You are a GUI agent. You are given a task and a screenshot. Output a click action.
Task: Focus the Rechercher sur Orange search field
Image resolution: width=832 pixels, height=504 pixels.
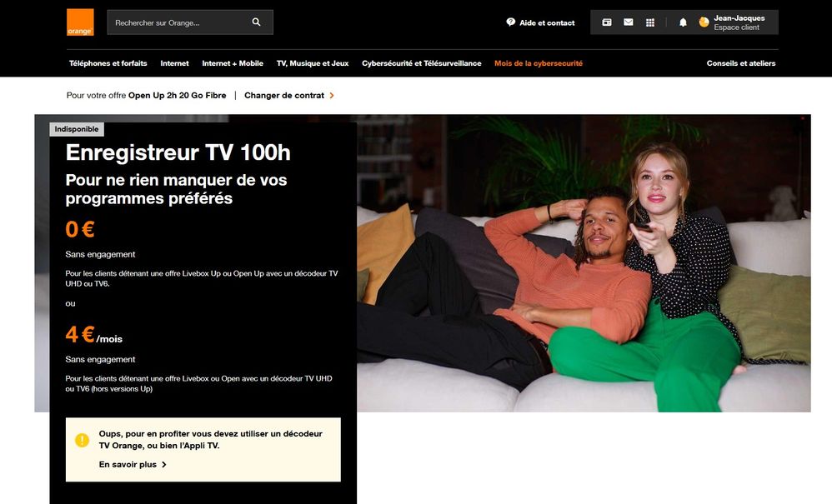(190, 22)
